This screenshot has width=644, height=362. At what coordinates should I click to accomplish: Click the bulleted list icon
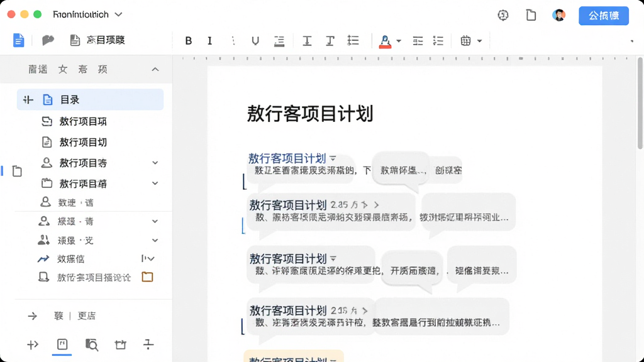pyautogui.click(x=438, y=41)
